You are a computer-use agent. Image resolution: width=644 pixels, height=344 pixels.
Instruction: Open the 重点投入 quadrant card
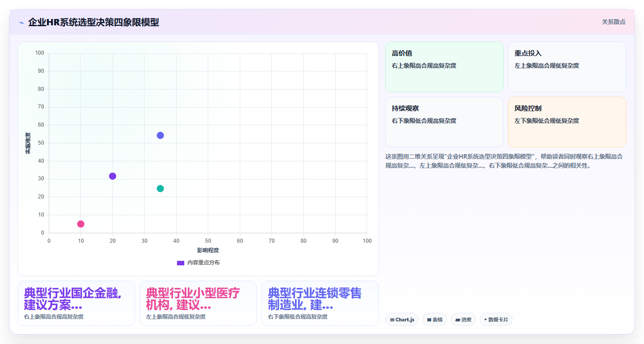[567, 67]
